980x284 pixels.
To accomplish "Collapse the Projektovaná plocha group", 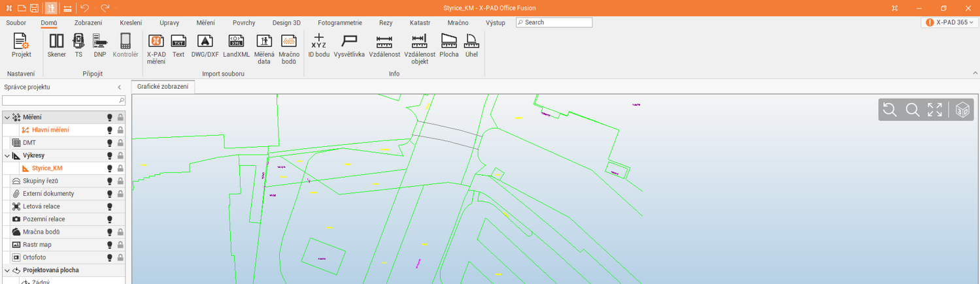I will pyautogui.click(x=7, y=270).
